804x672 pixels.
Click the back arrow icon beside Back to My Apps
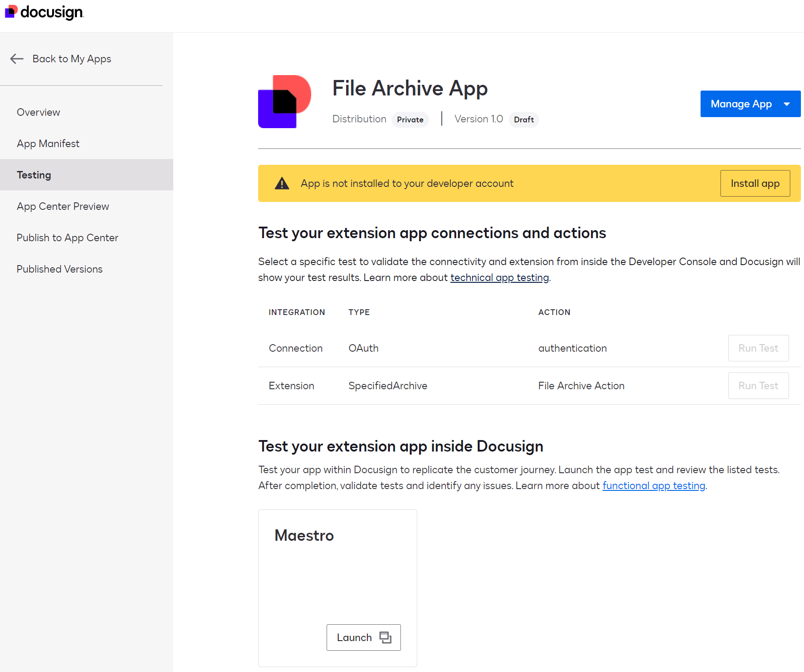17,59
